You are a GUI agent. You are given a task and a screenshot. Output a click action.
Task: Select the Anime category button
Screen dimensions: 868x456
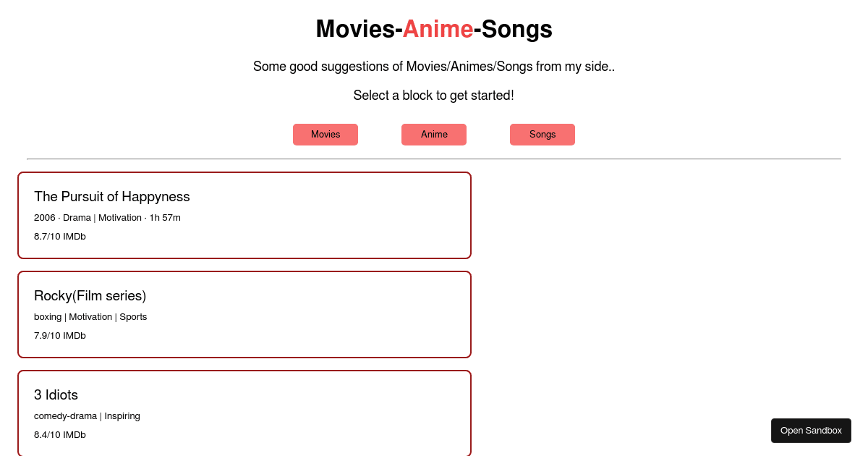click(x=434, y=135)
